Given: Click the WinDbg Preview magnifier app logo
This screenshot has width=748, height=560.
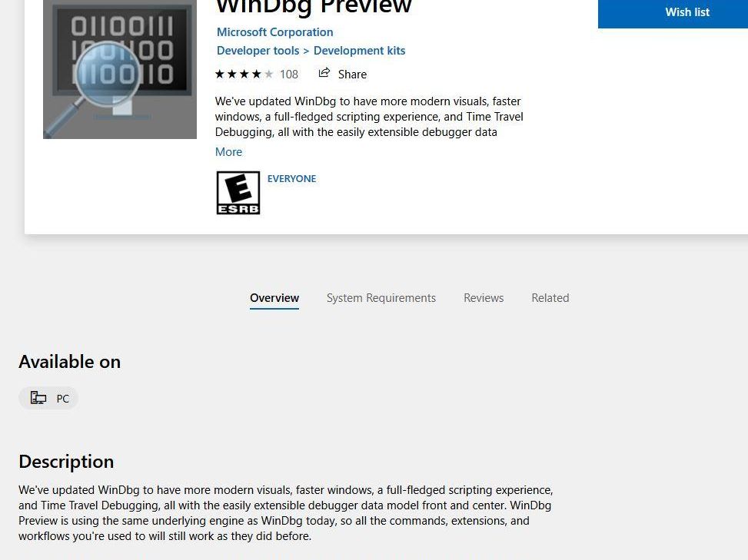Looking at the screenshot, I should (120, 69).
